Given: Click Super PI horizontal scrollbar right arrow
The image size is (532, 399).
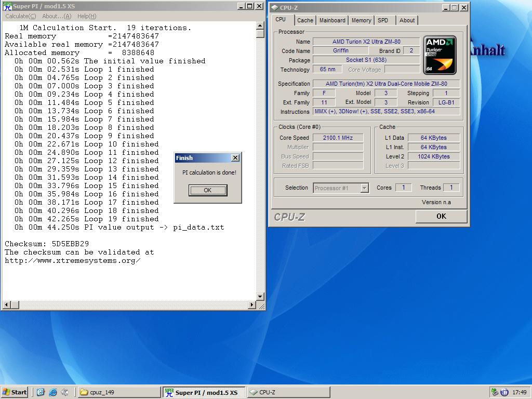Looking at the screenshot, I should point(252,304).
